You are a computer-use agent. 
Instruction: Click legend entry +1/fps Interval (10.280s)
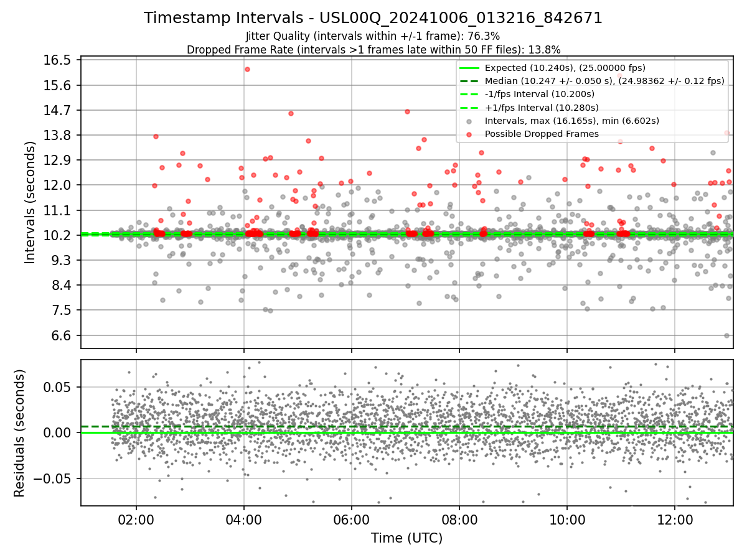click(x=542, y=107)
